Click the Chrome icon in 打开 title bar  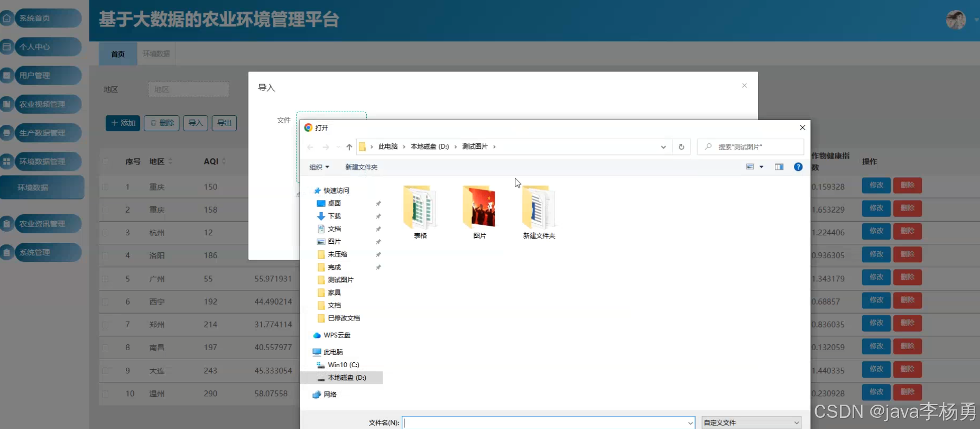point(308,127)
